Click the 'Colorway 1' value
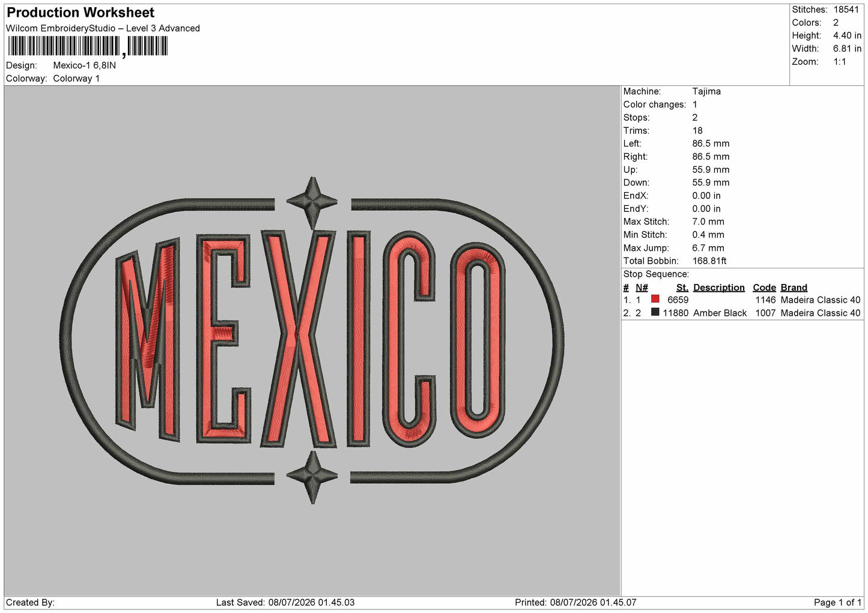Viewport: 868px width, 613px height. (x=76, y=79)
